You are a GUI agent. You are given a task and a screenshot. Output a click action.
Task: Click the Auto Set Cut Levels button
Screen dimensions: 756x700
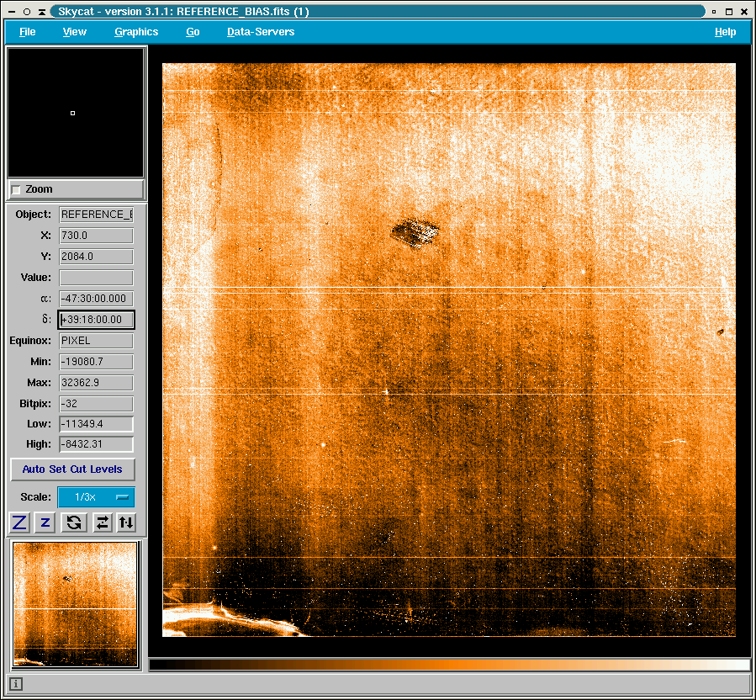click(x=72, y=469)
